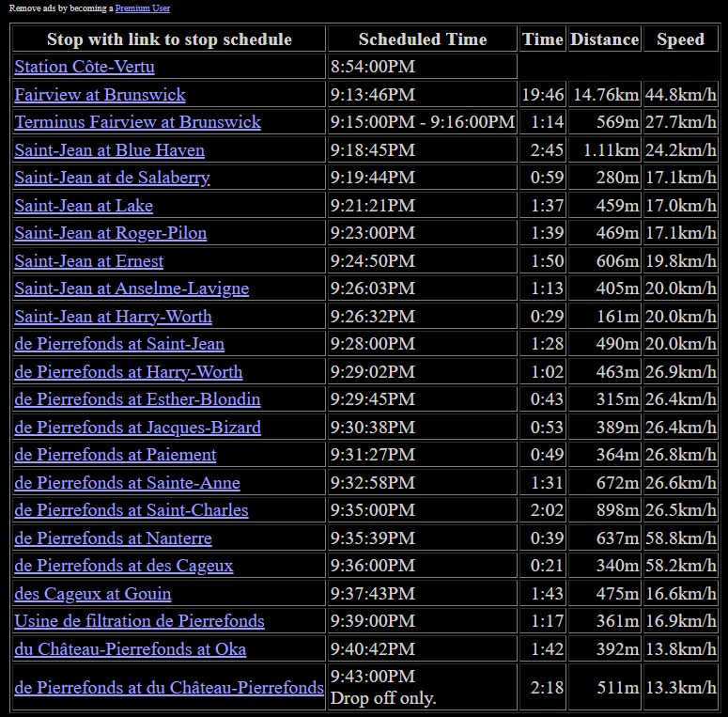Viewport: 728px width, 717px height.
Task: Open Saint-Jean at de Salaberry link
Action: 112,178
